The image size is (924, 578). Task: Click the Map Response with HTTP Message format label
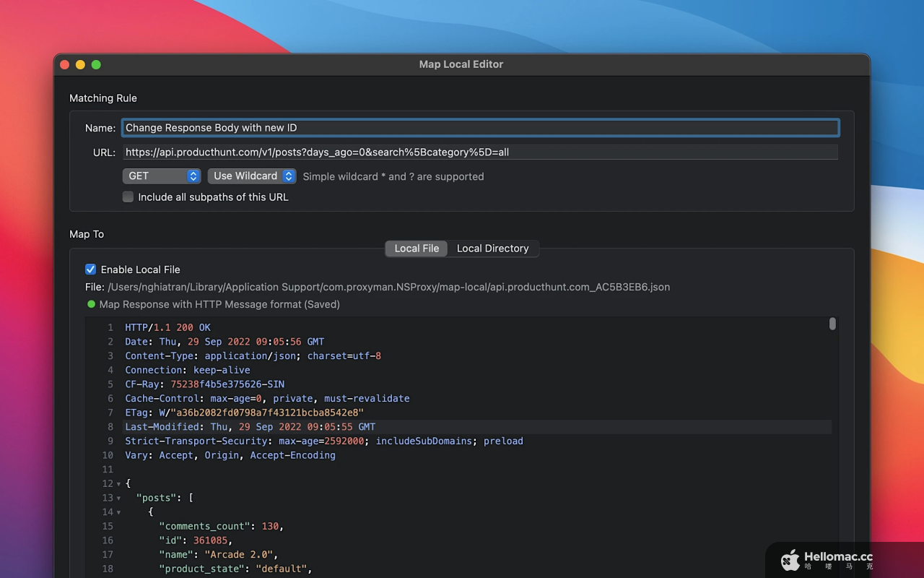click(x=219, y=304)
